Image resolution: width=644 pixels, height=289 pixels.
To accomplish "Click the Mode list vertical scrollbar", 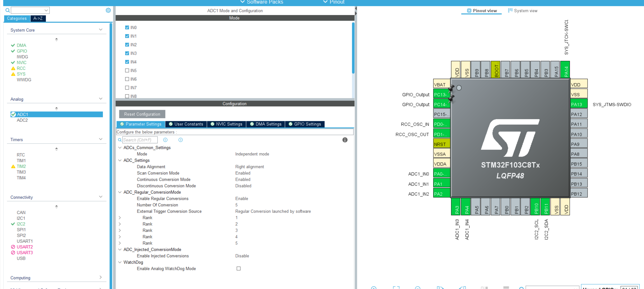I will point(353,48).
